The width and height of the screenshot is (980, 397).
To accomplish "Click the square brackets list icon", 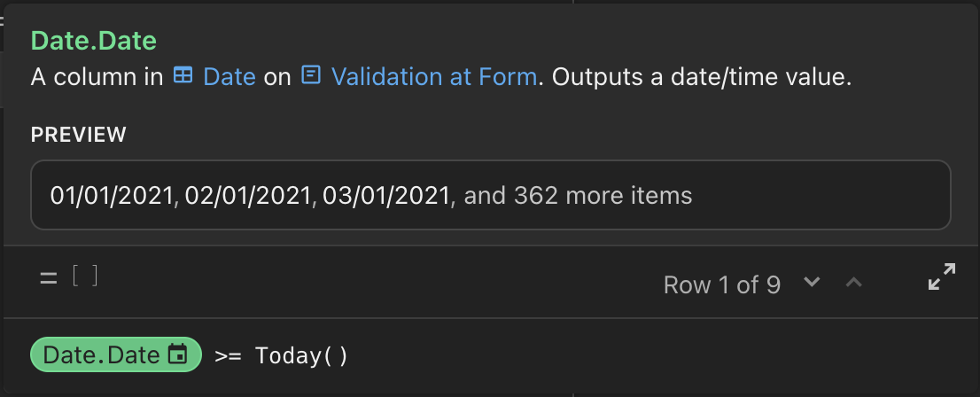I will (85, 275).
